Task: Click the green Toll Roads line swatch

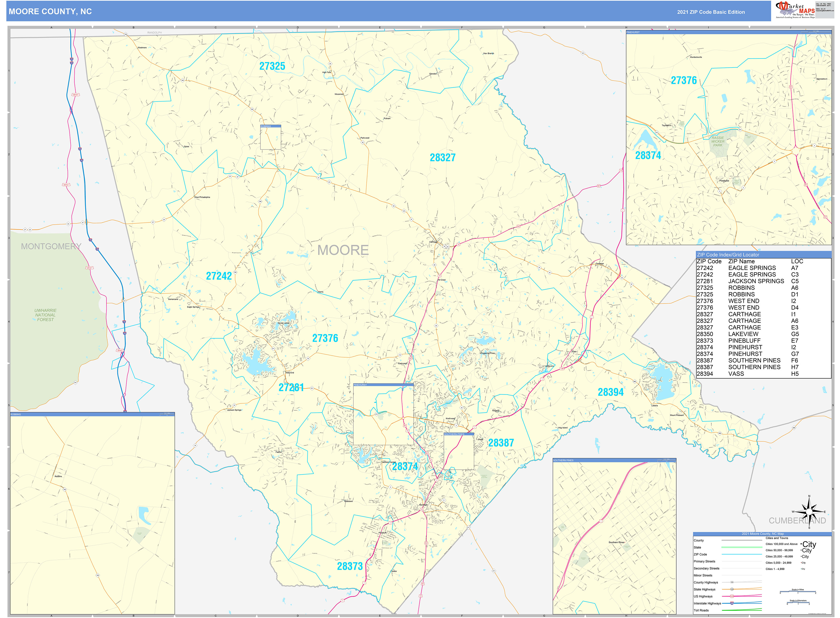Action: pos(742,610)
